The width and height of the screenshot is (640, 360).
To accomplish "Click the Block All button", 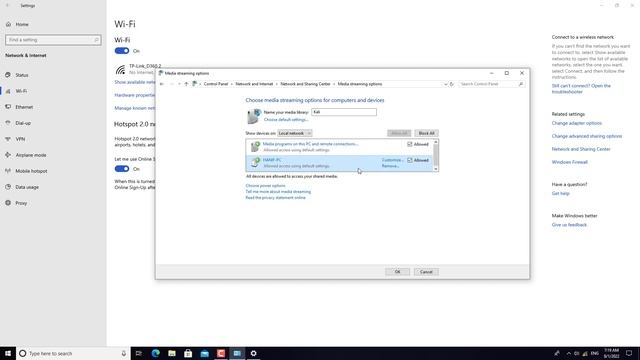I will [x=426, y=133].
